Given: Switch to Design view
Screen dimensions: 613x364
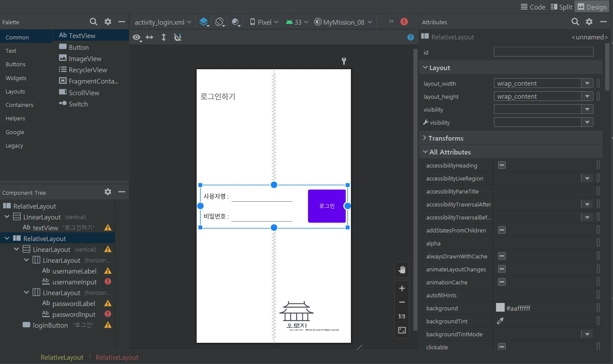Looking at the screenshot, I should coord(592,7).
